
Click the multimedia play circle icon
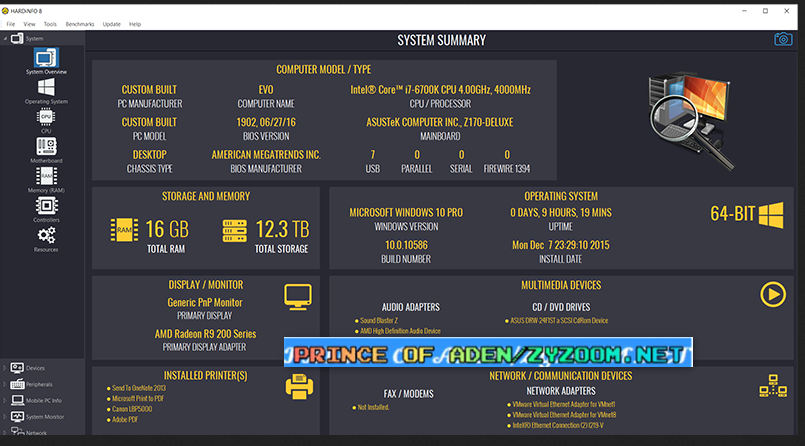(773, 295)
